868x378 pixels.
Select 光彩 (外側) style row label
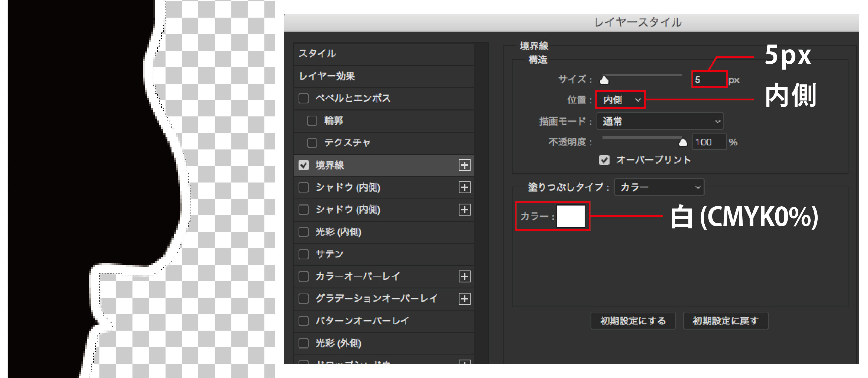[x=338, y=343]
